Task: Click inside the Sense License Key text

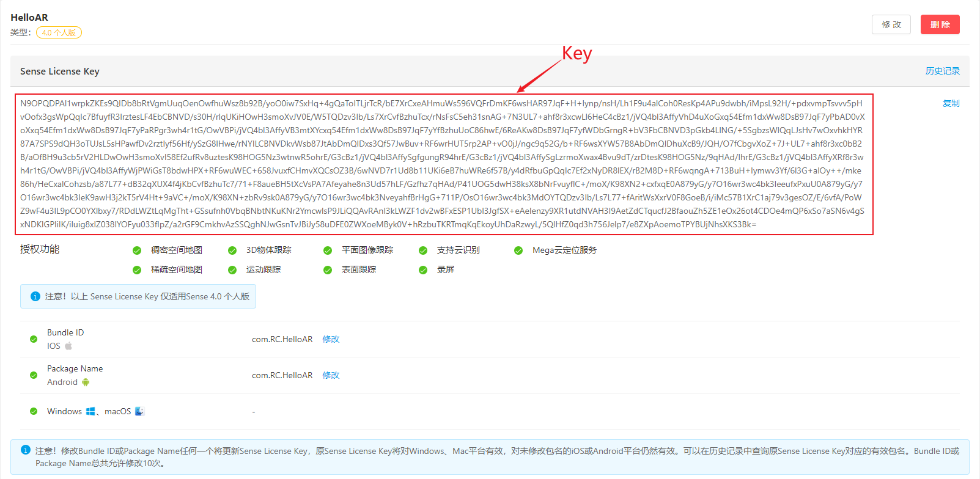Action: [x=443, y=164]
